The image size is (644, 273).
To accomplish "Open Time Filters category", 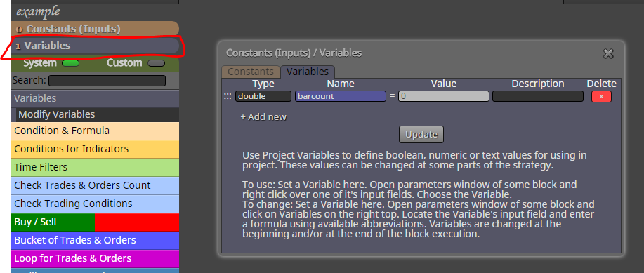I will 95,167.
